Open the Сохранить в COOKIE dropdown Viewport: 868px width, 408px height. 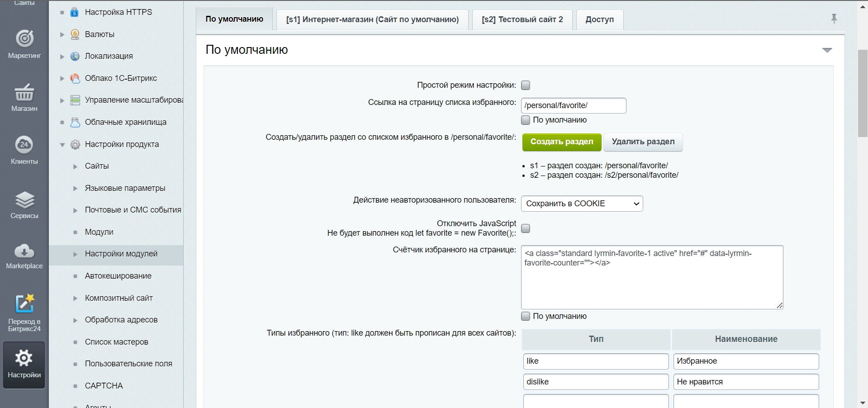582,204
